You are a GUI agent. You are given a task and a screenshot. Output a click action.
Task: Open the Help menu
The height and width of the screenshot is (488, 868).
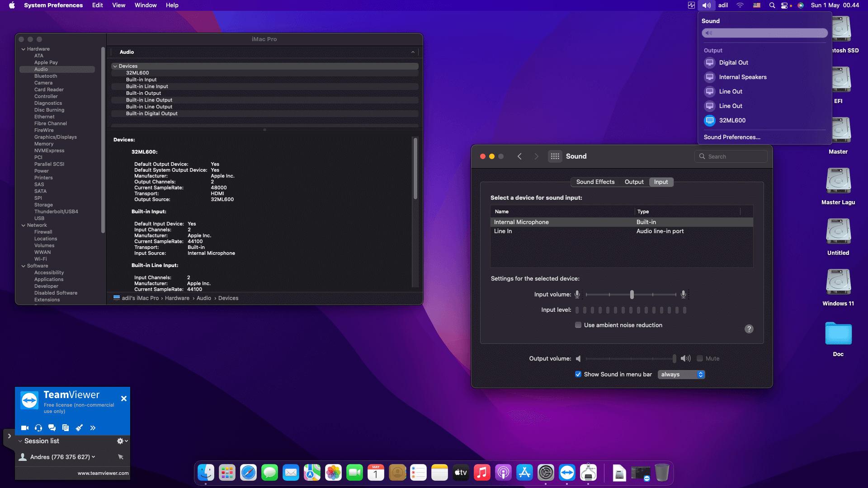(x=172, y=5)
